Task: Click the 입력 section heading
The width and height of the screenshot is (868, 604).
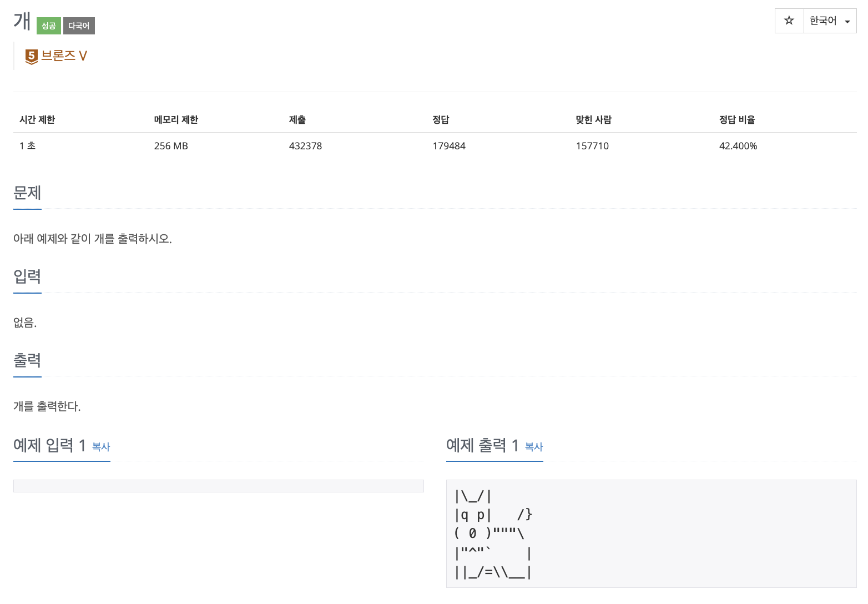Action: tap(27, 276)
